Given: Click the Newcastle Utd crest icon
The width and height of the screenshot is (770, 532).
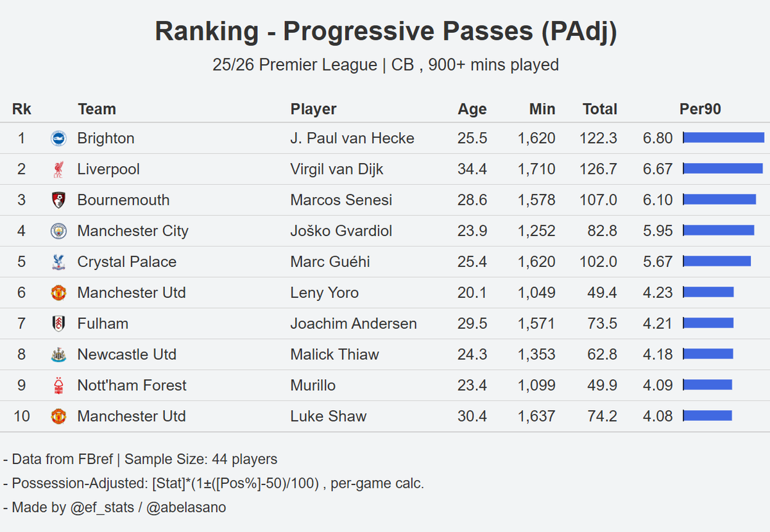Looking at the screenshot, I should click(58, 354).
